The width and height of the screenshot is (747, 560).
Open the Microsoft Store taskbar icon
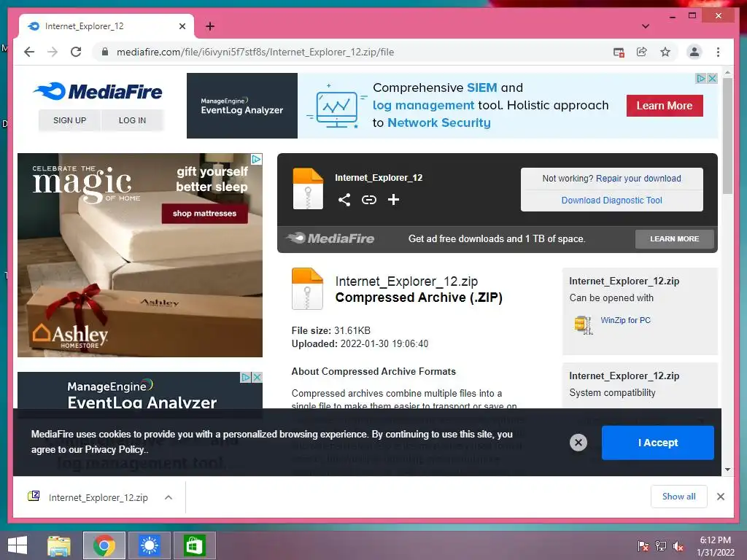(x=194, y=545)
